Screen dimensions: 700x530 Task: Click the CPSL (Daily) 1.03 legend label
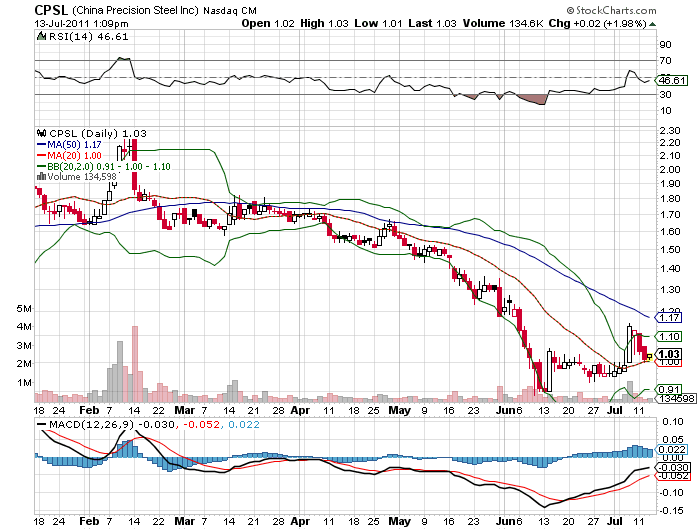(98, 134)
